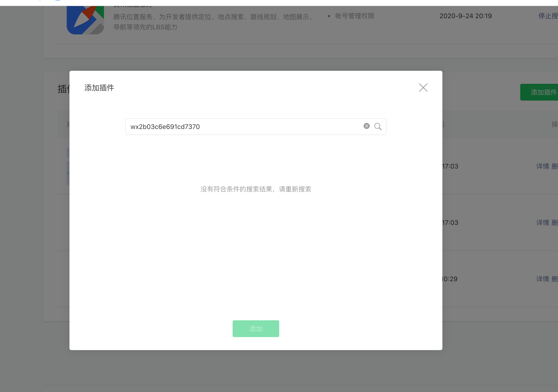558x392 pixels.
Task: Delete the second plugin via its 删除 link
Action: [555, 223]
